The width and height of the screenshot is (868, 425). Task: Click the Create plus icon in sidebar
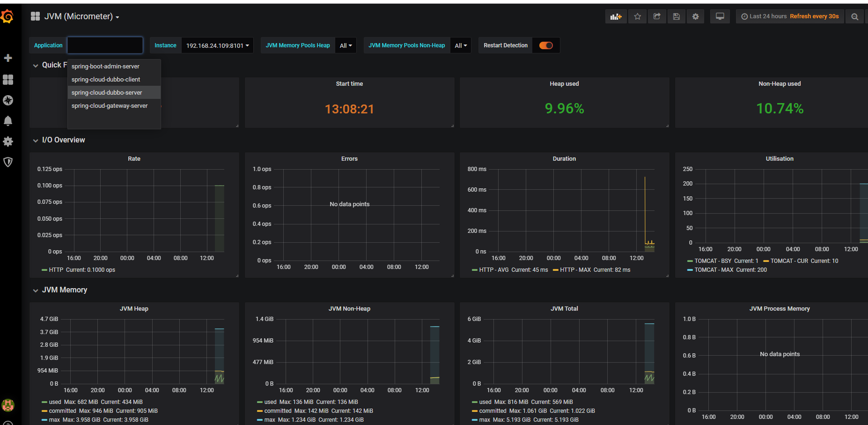coord(8,58)
